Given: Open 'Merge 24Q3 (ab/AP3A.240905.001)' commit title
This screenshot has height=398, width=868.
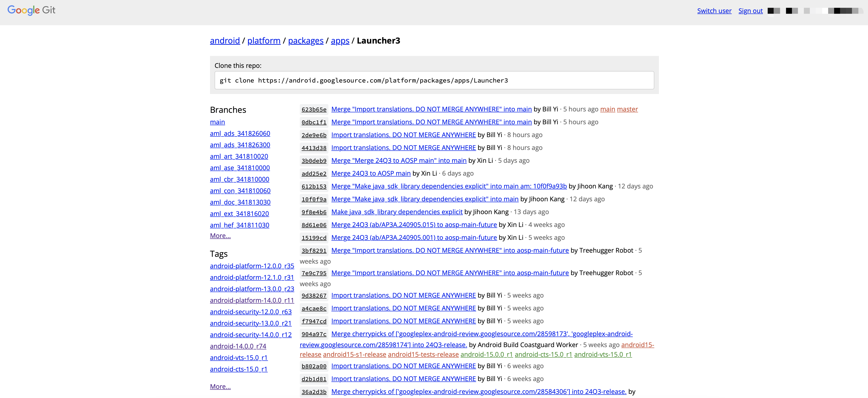Looking at the screenshot, I should [x=414, y=238].
